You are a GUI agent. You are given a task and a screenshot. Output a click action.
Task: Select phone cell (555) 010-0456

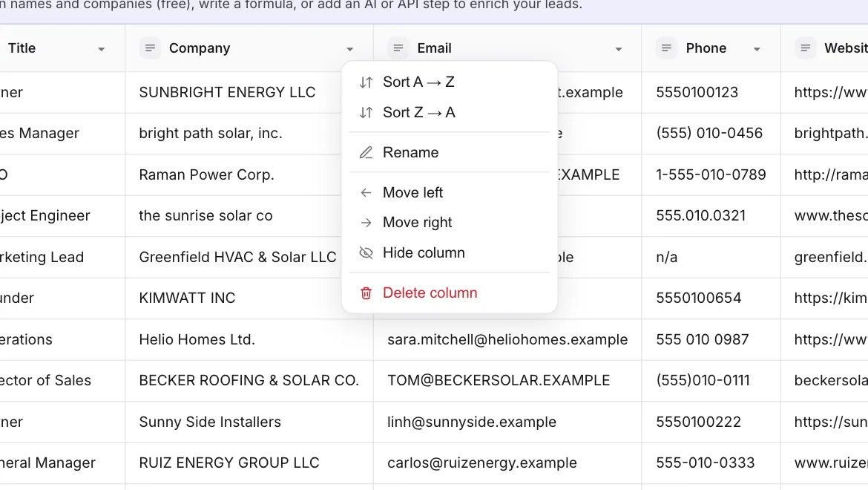pyautogui.click(x=711, y=134)
